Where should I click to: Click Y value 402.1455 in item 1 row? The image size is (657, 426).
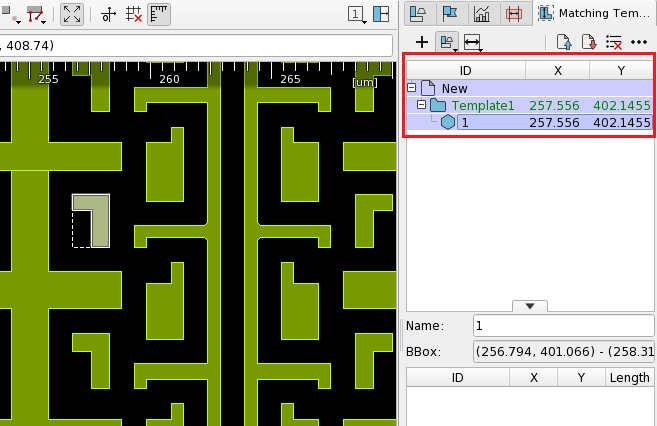coord(622,122)
